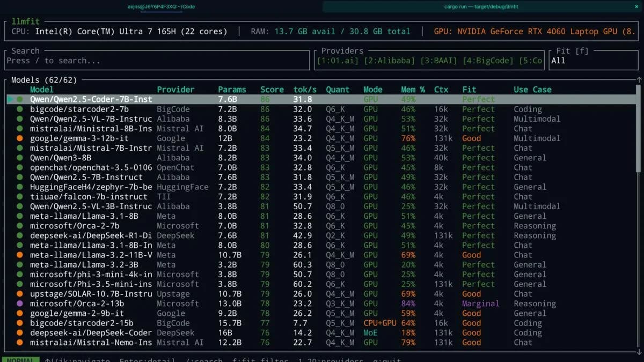Select the deepseek-ai/DeepSeek-R1-Di model row
The width and height of the screenshot is (644, 362).
[320, 235]
